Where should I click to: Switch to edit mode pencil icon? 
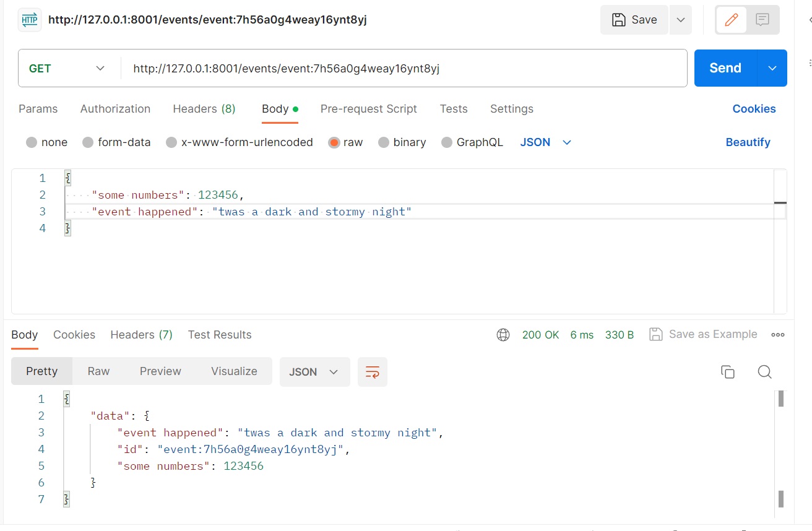[x=732, y=20]
